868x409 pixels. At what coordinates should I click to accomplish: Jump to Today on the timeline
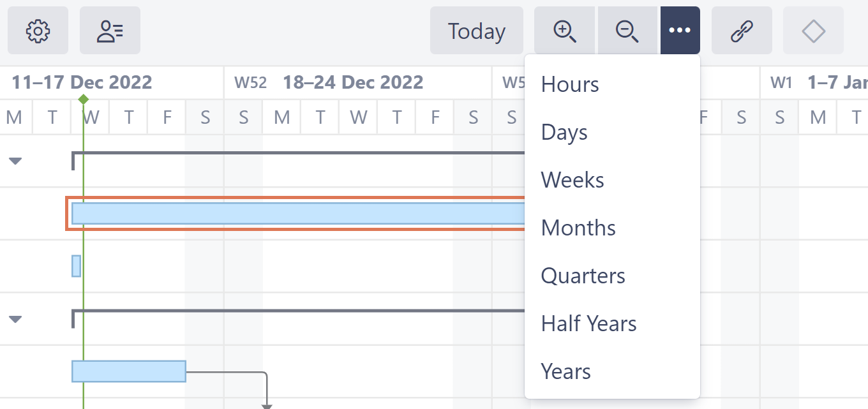pyautogui.click(x=476, y=31)
